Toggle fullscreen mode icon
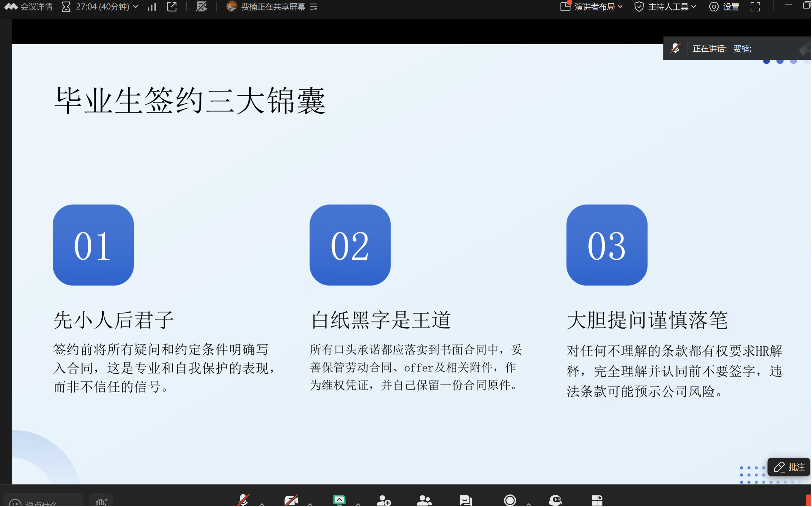 click(x=755, y=7)
